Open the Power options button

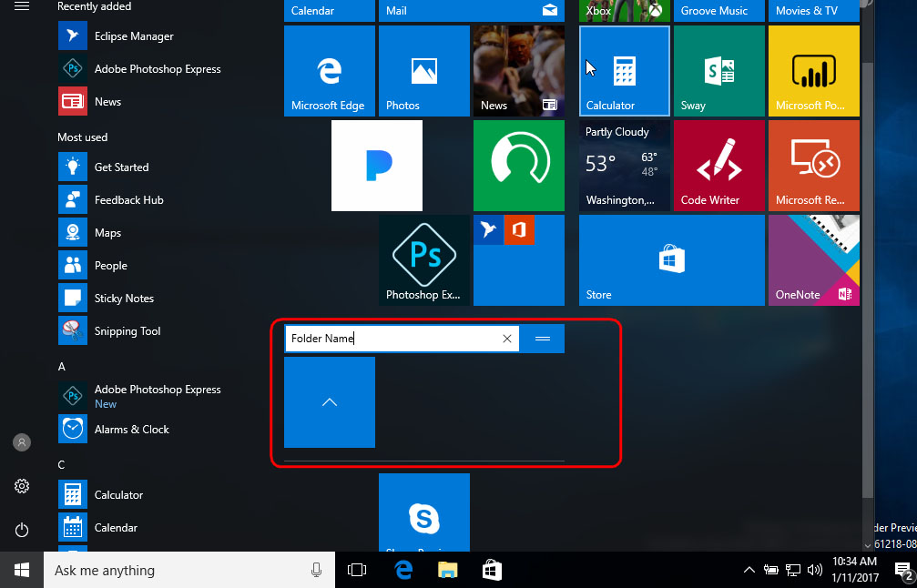pyautogui.click(x=22, y=530)
